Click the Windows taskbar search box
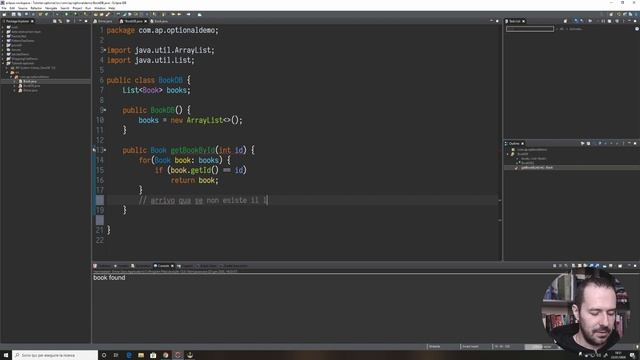The width and height of the screenshot is (640, 360). point(55,355)
